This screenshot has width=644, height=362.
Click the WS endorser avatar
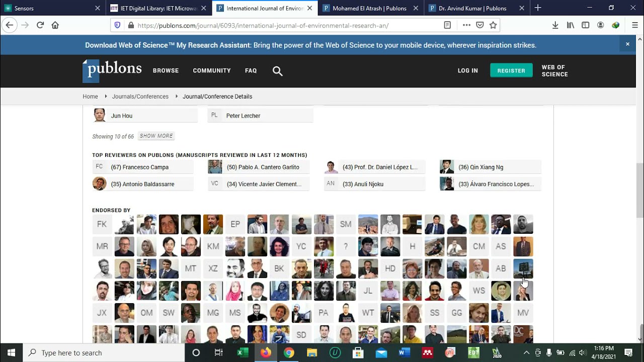478,291
